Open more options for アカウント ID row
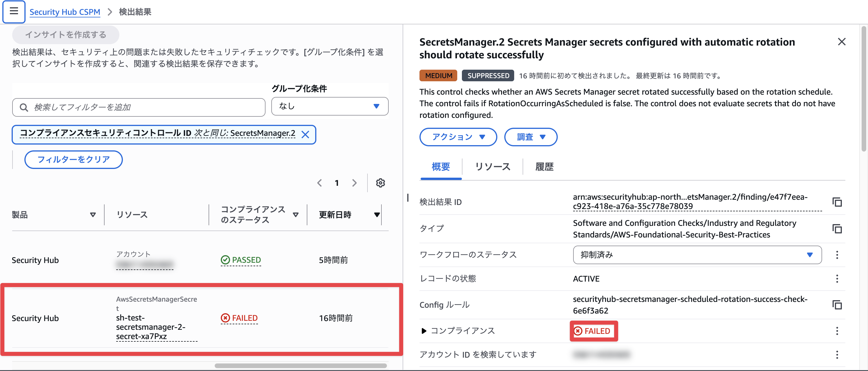 click(837, 354)
